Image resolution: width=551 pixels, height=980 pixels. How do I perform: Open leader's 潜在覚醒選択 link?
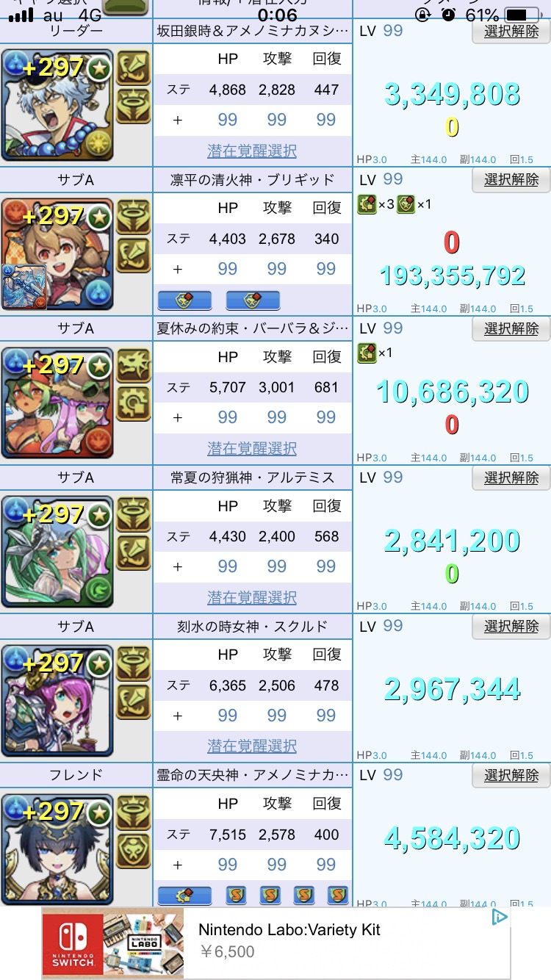pyautogui.click(x=252, y=151)
